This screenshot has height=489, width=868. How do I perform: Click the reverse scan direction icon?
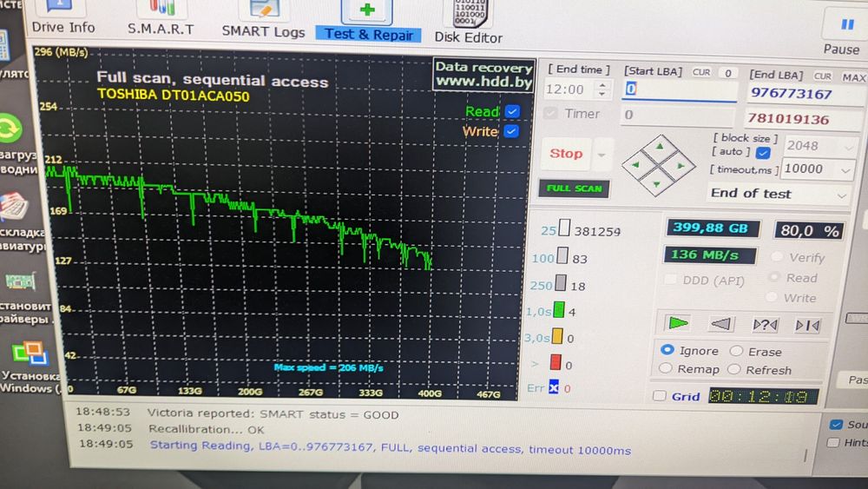coord(720,324)
